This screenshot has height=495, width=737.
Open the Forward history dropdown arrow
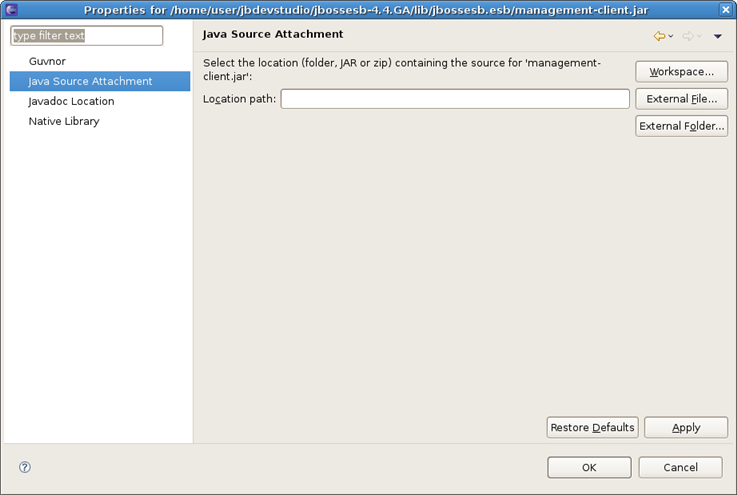point(699,37)
